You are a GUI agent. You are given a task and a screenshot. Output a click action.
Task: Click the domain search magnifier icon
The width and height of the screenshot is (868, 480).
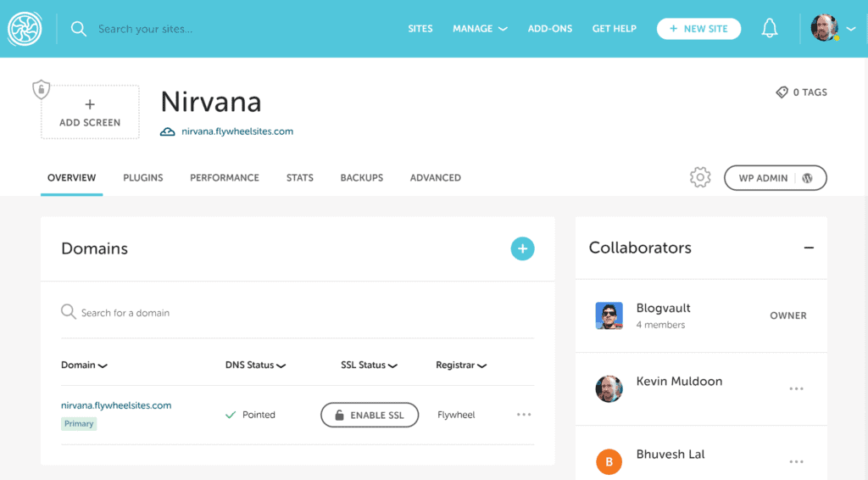(68, 312)
